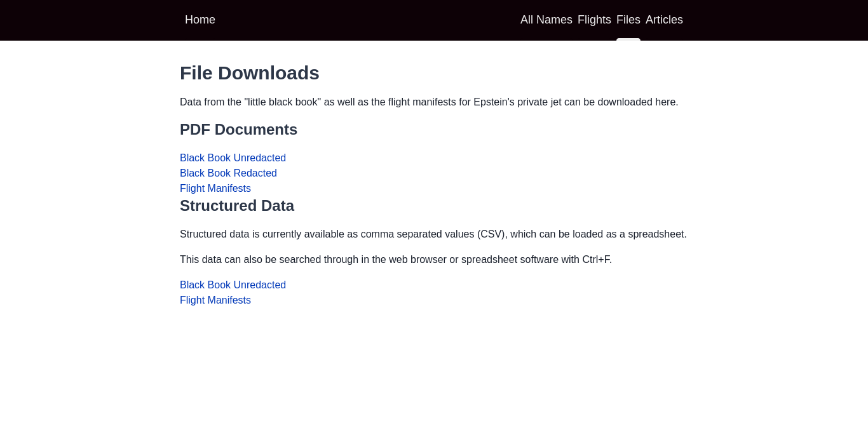Click the empty dark navigation bar left of Home
This screenshot has width=868, height=423.
pos(89,20)
